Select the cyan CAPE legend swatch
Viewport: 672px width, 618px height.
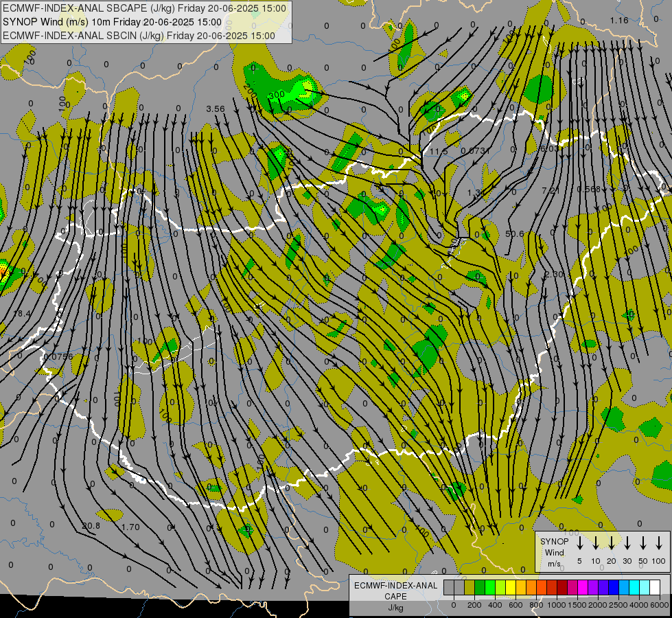coord(634,588)
